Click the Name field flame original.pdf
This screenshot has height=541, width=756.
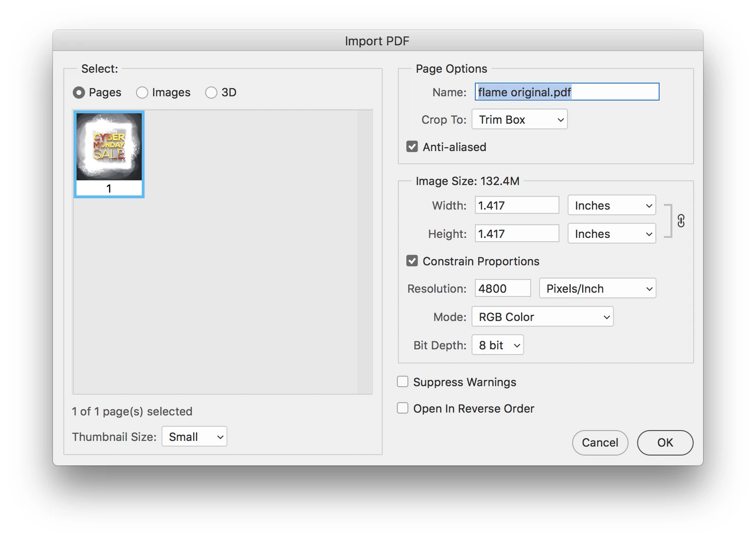coord(567,92)
